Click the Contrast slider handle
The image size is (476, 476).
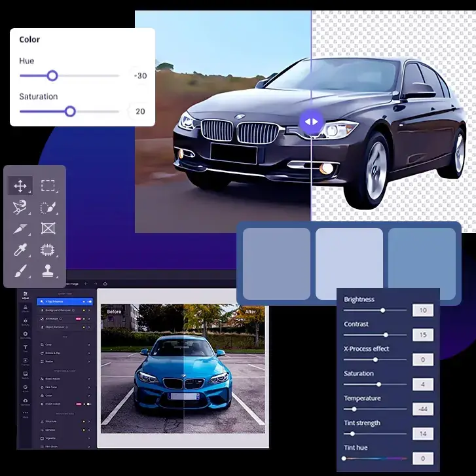[x=386, y=335]
